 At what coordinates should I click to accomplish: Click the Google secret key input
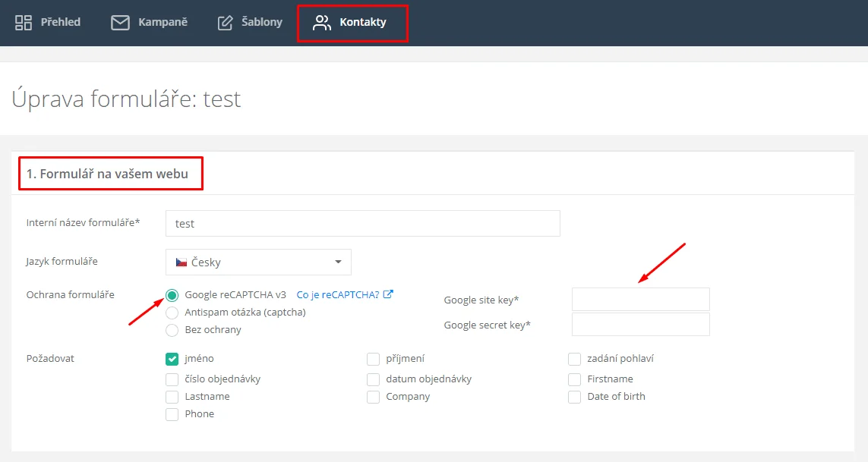(x=640, y=324)
